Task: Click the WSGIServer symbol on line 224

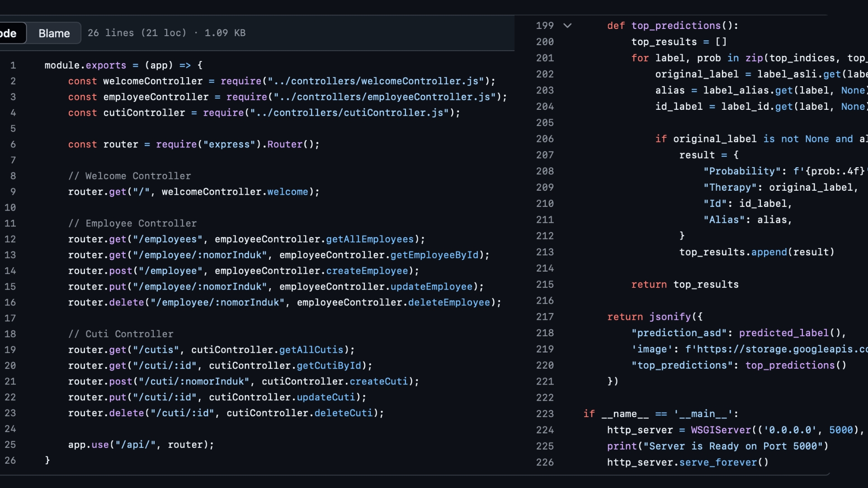Action: coord(721,430)
